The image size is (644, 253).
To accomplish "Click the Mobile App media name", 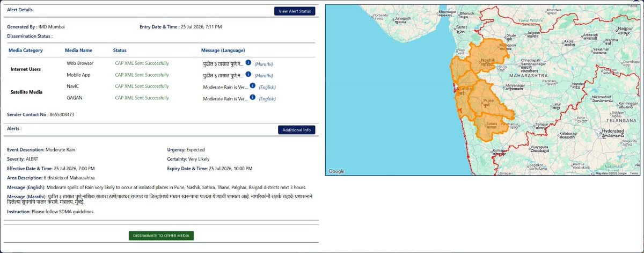I will coord(78,75).
